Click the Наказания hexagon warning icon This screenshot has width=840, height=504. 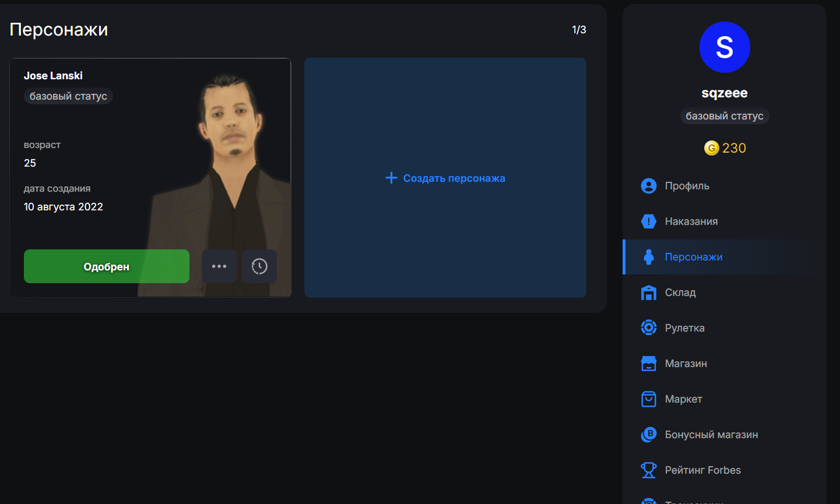[x=648, y=221]
